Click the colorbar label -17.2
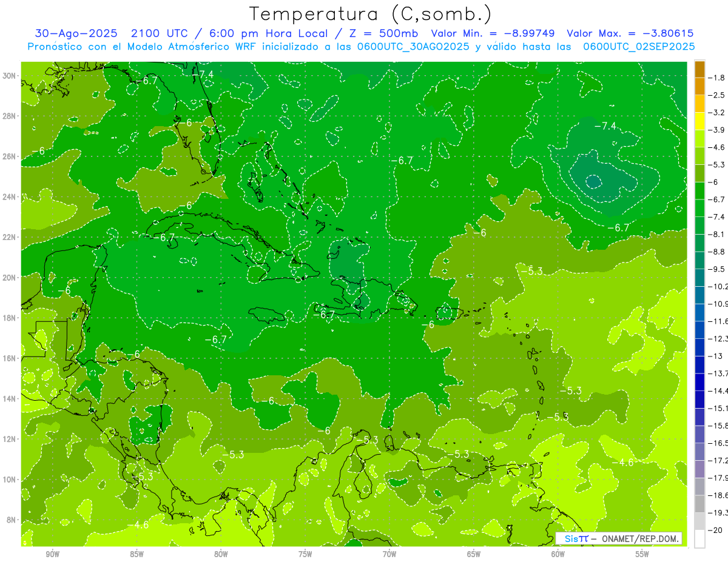 point(718,461)
